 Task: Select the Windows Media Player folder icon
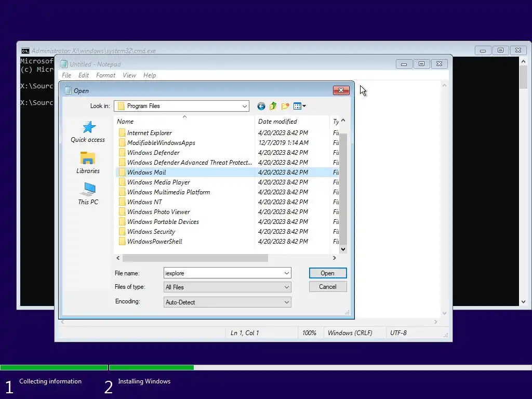tap(122, 182)
